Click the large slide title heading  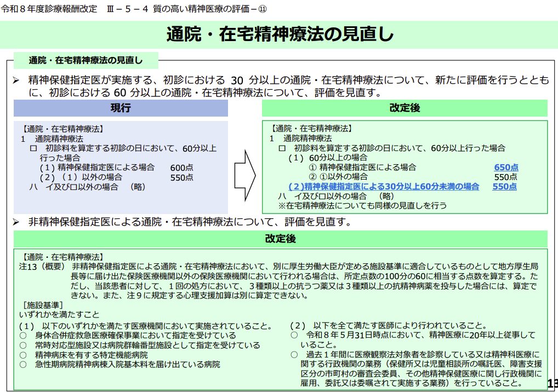[x=280, y=34]
